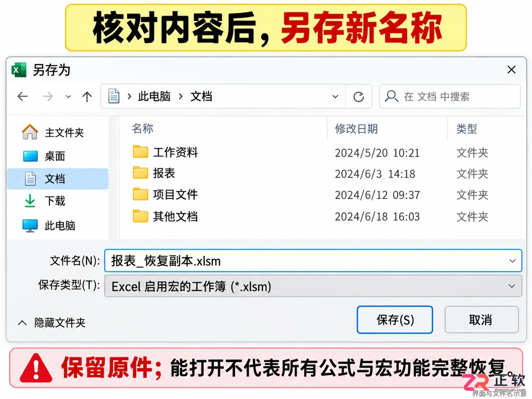
Task: Click date 2024/6/3 14:18
Action: pyautogui.click(x=375, y=174)
